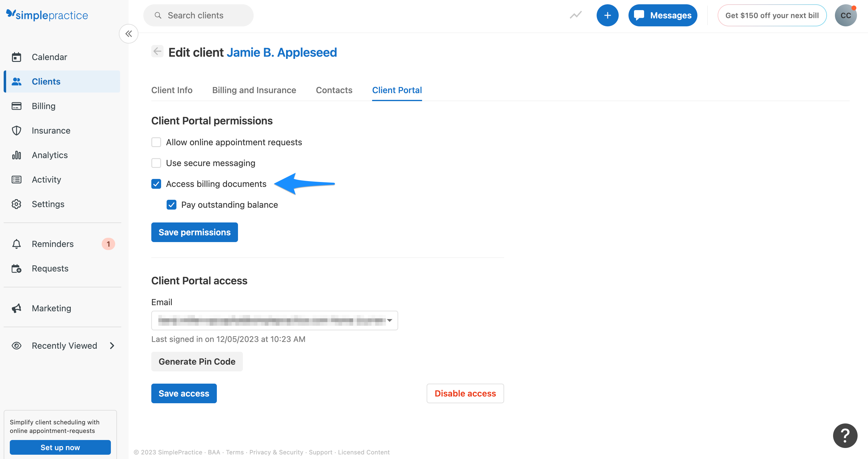Click the Insurance shield icon
Viewport: 868px width, 459px height.
(x=17, y=131)
